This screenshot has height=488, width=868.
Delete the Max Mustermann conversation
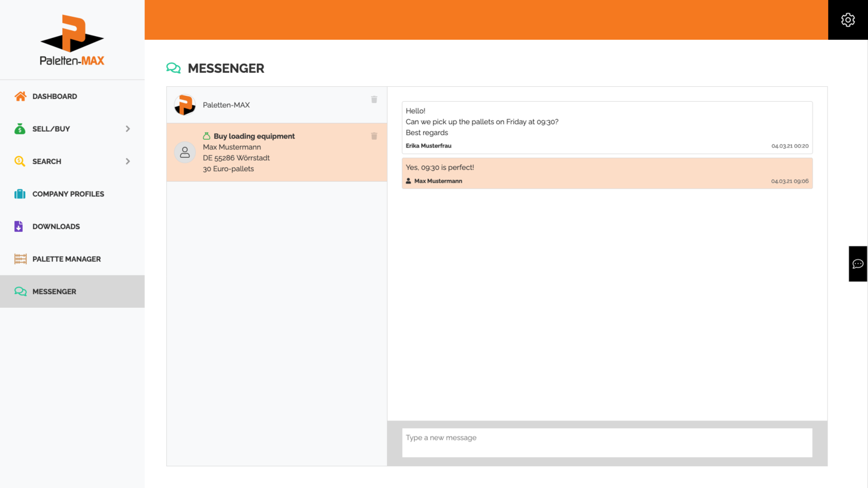coord(374,136)
